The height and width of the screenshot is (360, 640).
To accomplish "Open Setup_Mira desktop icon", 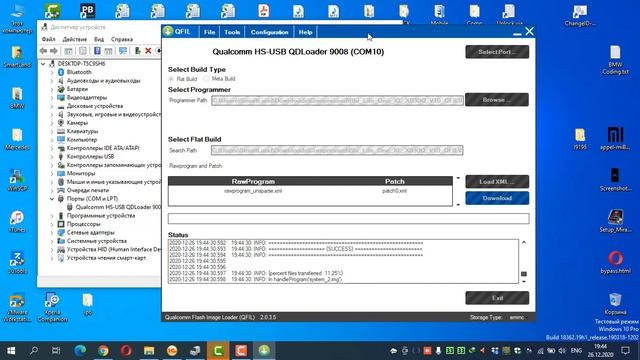I will click(x=615, y=220).
